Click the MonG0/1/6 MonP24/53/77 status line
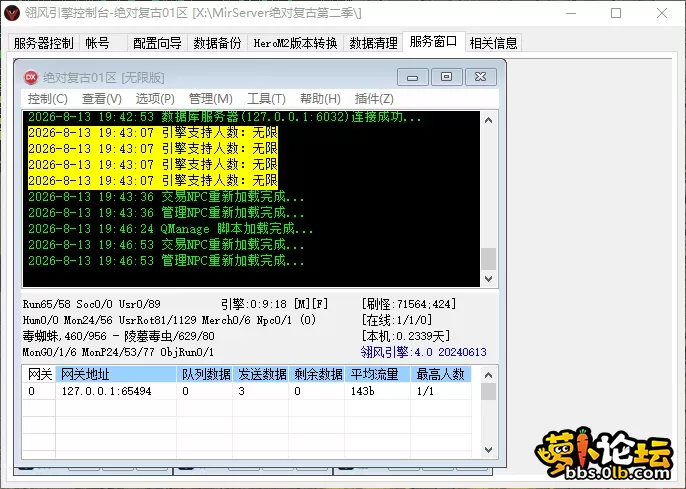Image resolution: width=686 pixels, height=489 pixels. (x=118, y=352)
